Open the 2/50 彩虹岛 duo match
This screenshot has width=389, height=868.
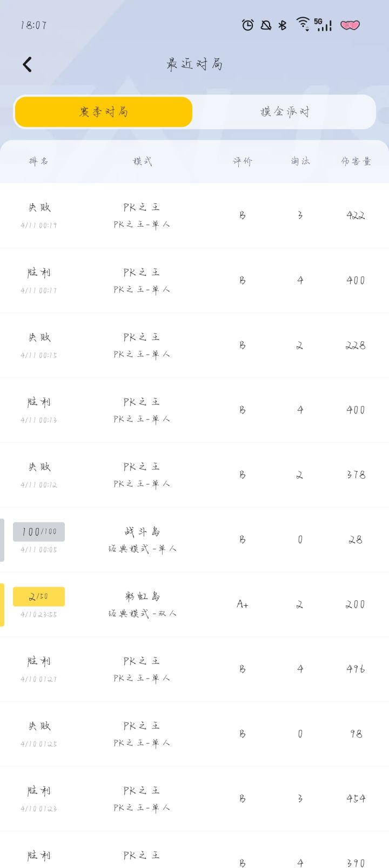coord(194,605)
